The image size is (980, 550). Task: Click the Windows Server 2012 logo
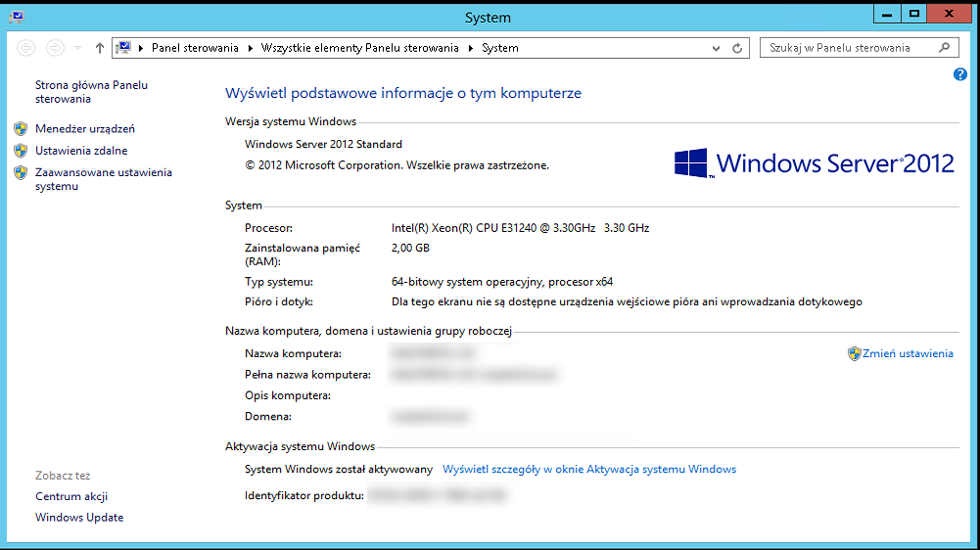coord(815,163)
